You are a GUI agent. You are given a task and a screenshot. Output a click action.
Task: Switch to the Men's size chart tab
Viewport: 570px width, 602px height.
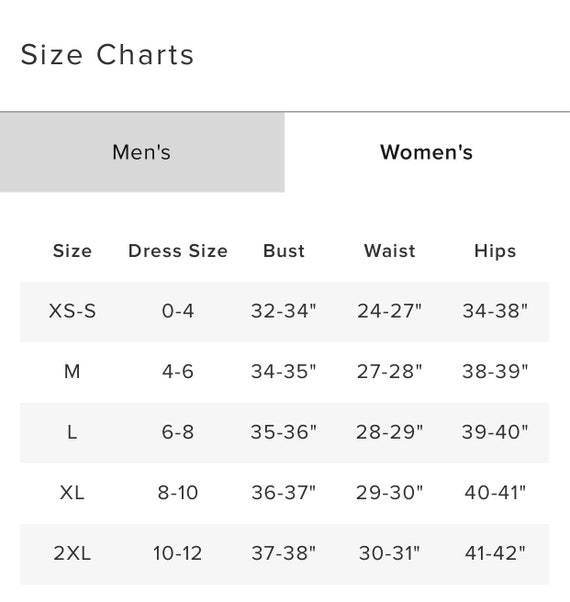pyautogui.click(x=142, y=152)
